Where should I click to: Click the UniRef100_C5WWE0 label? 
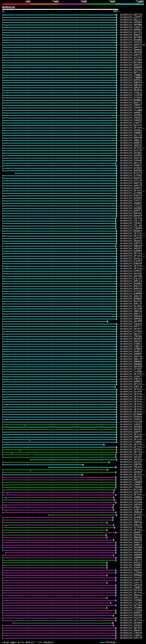point(131,75)
